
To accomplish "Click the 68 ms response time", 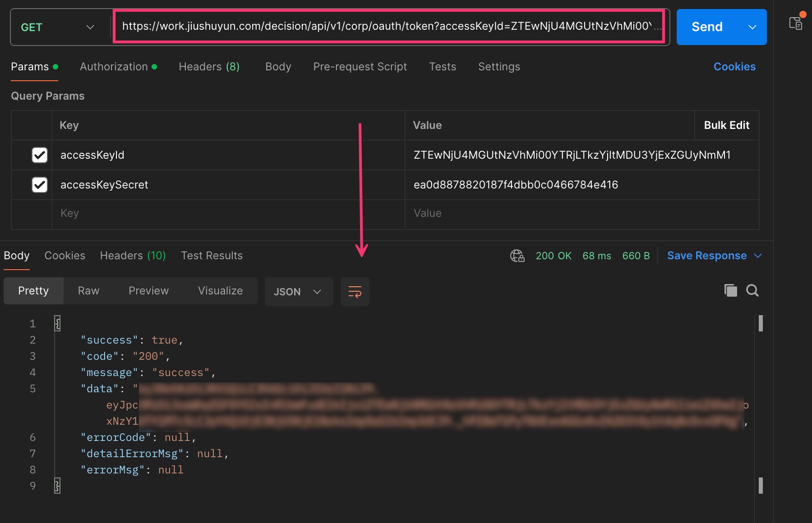I will point(597,256).
